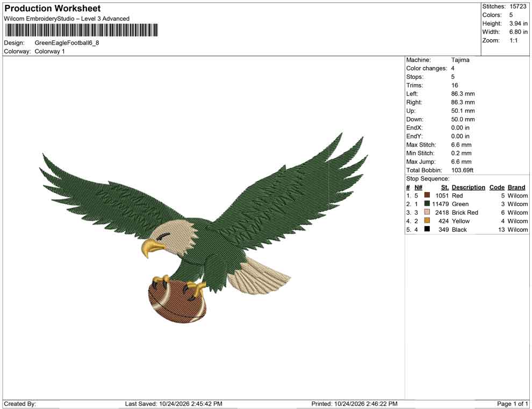
Task: Click the "Last Saved" timestamp in footer
Action: click(174, 404)
